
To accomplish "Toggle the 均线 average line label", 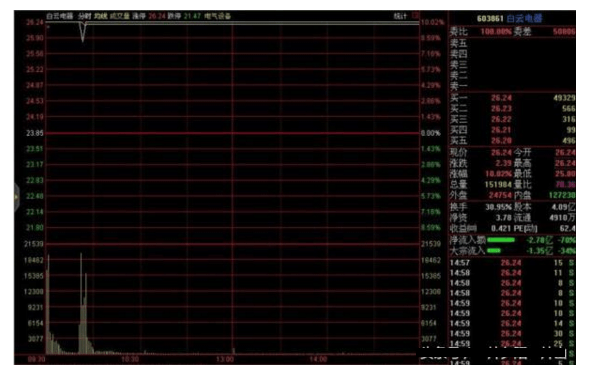I will tap(101, 16).
